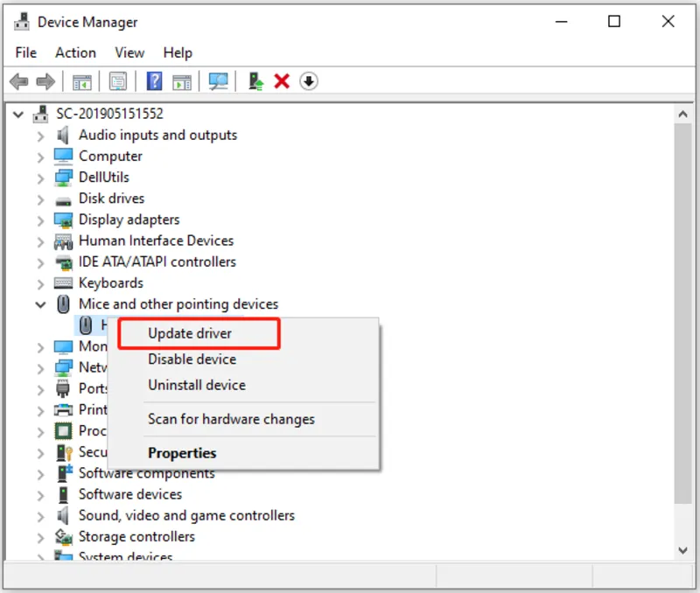Click the down-arrow circle toolbar icon
The width and height of the screenshot is (700, 593).
click(308, 81)
